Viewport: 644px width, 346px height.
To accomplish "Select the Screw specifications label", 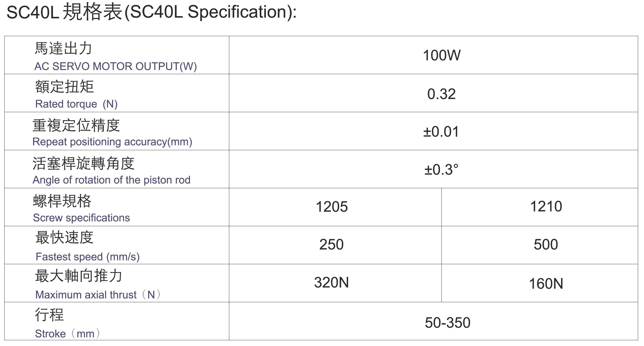I will [x=81, y=218].
